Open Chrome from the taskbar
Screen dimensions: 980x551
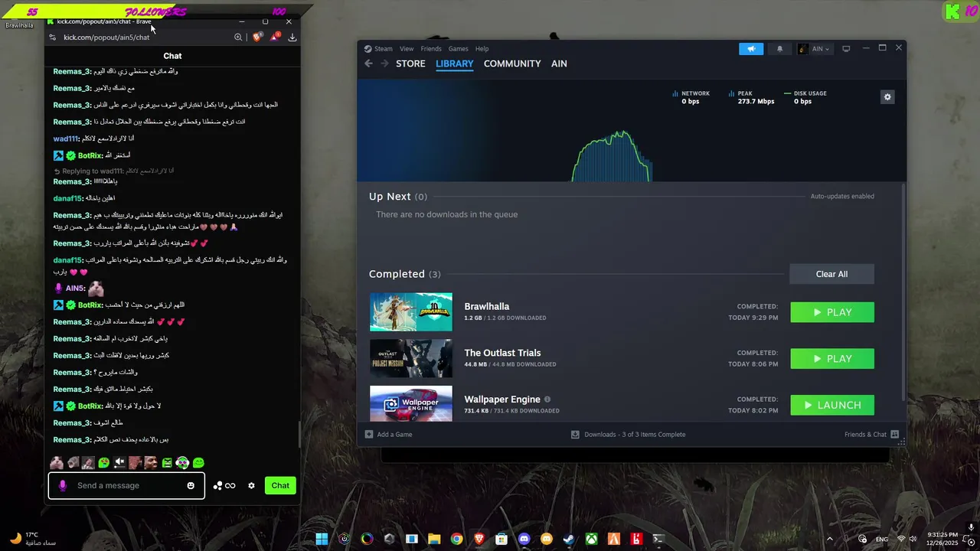click(456, 539)
